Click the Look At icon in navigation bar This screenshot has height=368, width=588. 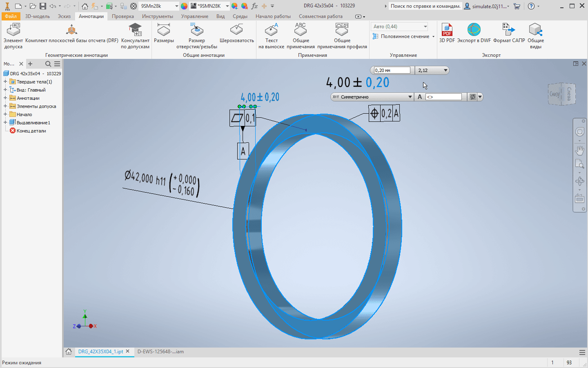click(579, 198)
